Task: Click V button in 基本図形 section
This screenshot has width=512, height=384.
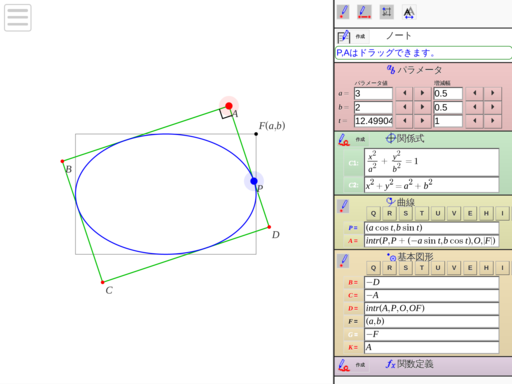Action: [454, 268]
